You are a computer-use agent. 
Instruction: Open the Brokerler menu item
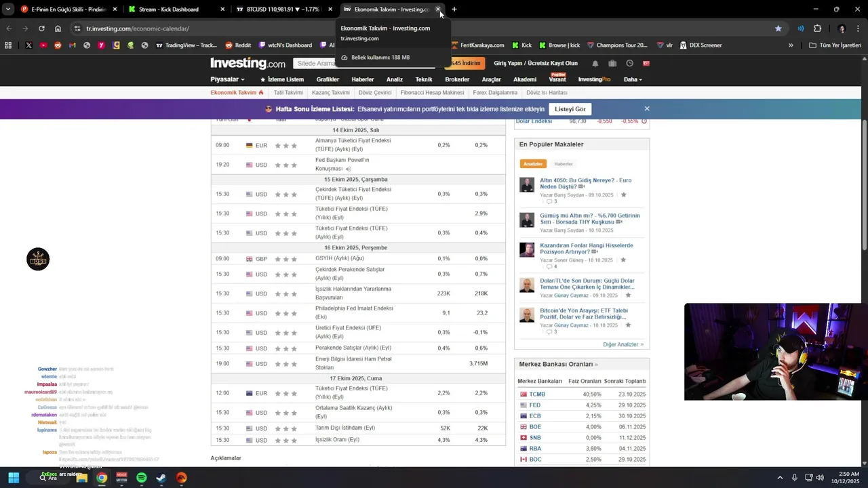(457, 79)
